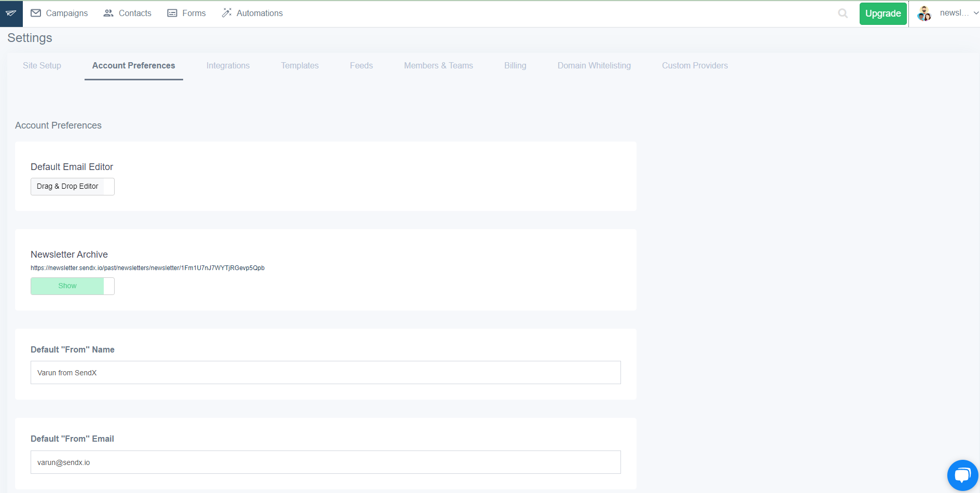
Task: Go to the Custom Providers tab
Action: coord(695,66)
